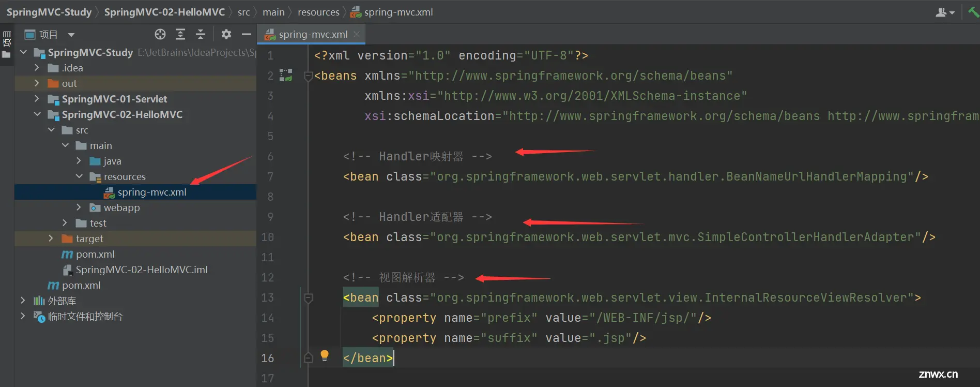
Task: Click SimpleControllerHandlerAdapter class text
Action: coord(806,237)
